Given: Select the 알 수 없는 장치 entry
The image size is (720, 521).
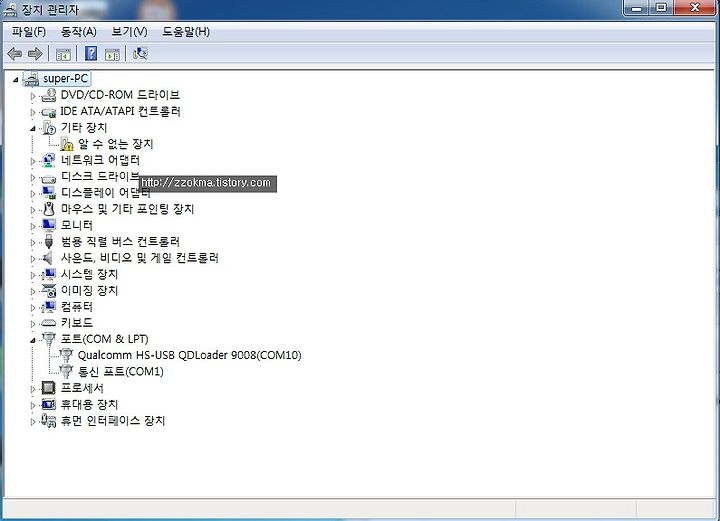Looking at the screenshot, I should coord(115,144).
